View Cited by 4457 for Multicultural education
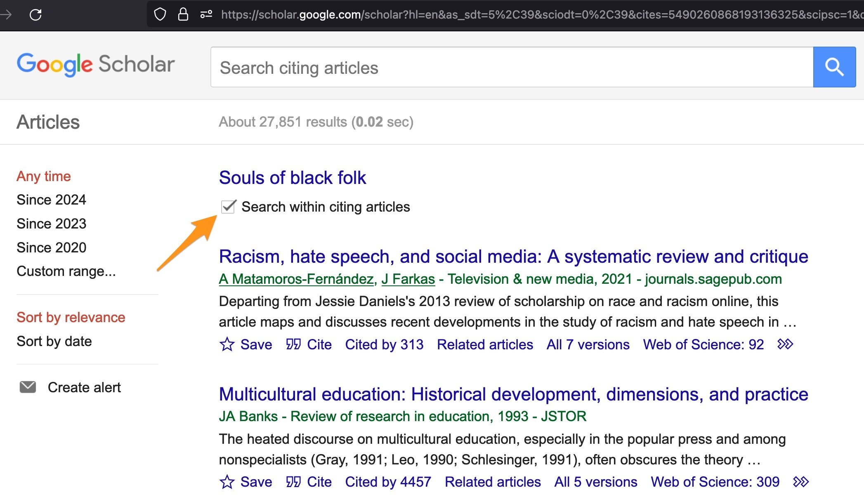864x504 pixels. (x=387, y=482)
